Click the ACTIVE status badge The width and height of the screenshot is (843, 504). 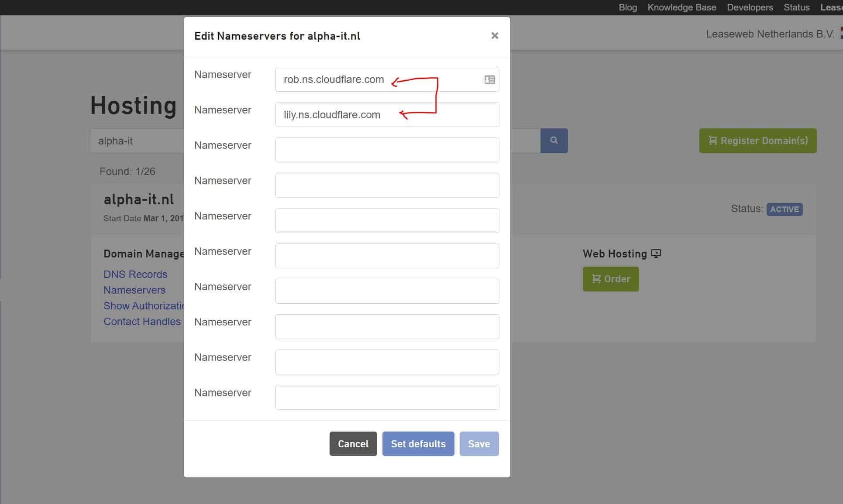tap(784, 209)
